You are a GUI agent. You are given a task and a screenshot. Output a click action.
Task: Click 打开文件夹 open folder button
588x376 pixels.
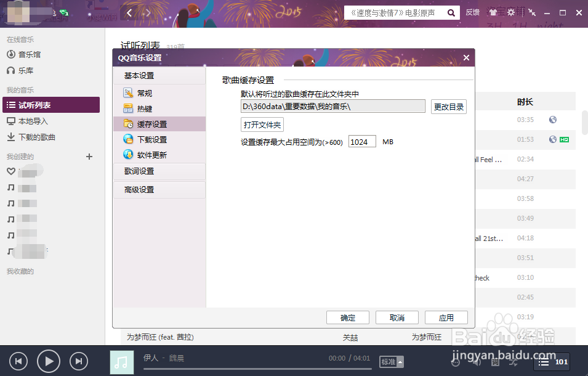pyautogui.click(x=262, y=125)
